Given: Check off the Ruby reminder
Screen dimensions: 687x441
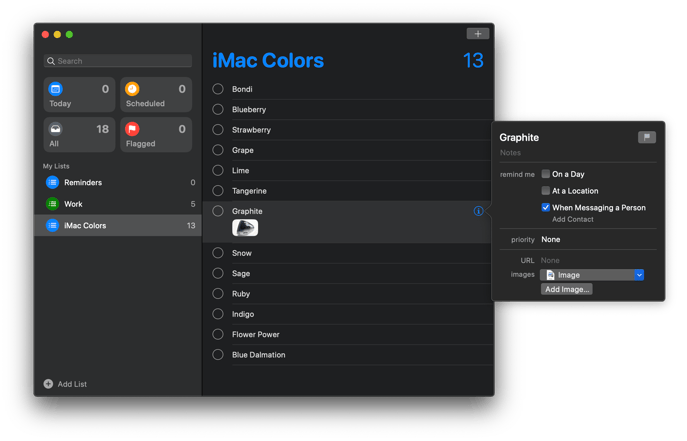Looking at the screenshot, I should pos(218,294).
